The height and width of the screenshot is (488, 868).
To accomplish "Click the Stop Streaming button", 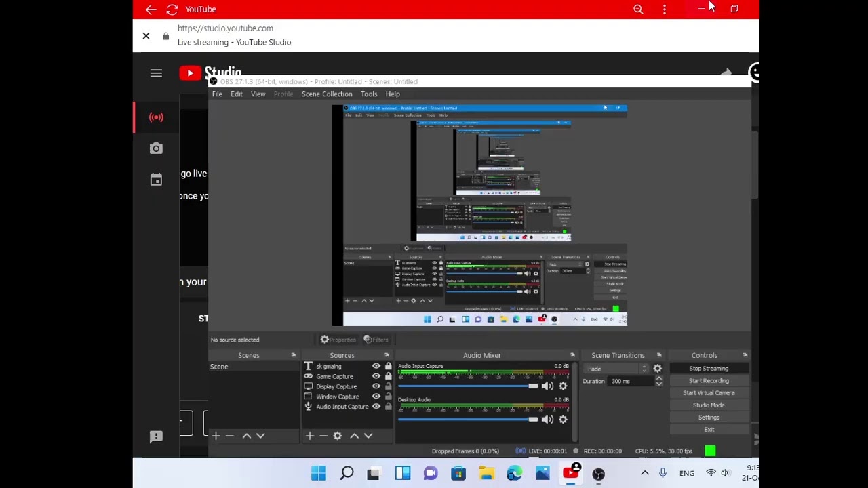I will 709,369.
